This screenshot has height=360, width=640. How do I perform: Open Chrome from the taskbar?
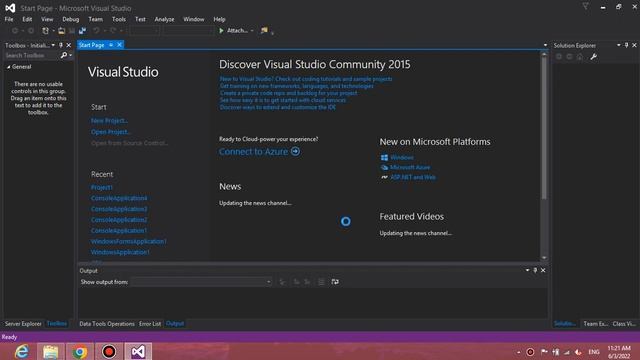[x=80, y=351]
